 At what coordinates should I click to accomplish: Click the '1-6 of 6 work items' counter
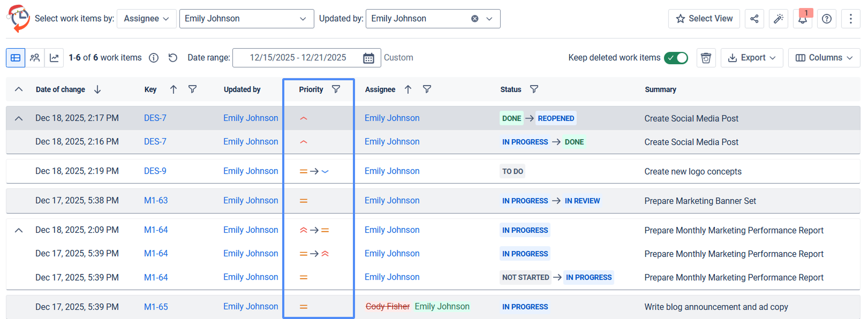(x=105, y=58)
